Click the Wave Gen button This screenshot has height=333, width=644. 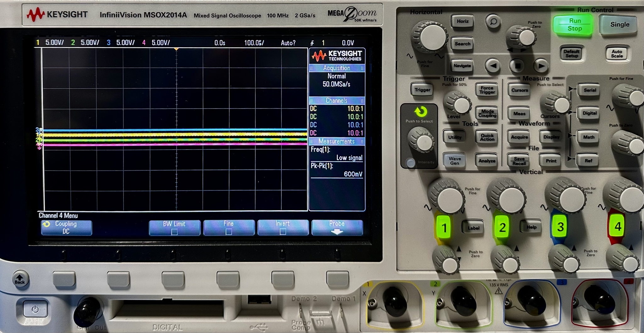click(x=454, y=161)
